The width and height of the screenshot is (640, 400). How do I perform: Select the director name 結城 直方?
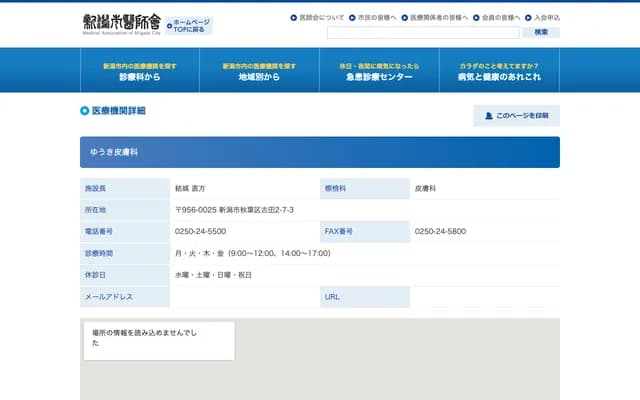coord(190,189)
